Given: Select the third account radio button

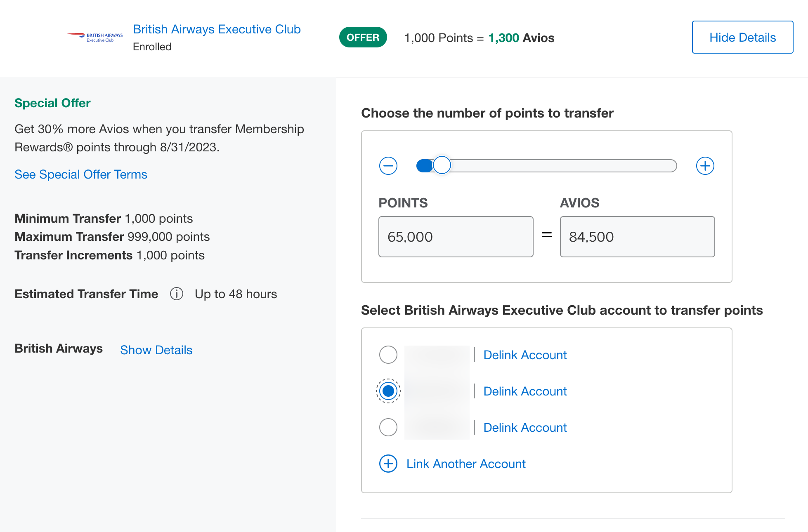Looking at the screenshot, I should coord(388,427).
